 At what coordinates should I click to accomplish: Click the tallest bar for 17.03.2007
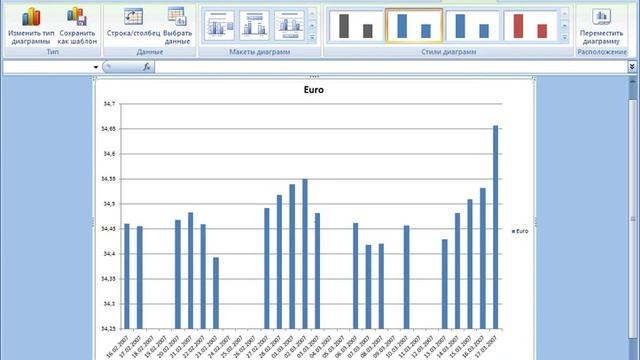(x=496, y=227)
